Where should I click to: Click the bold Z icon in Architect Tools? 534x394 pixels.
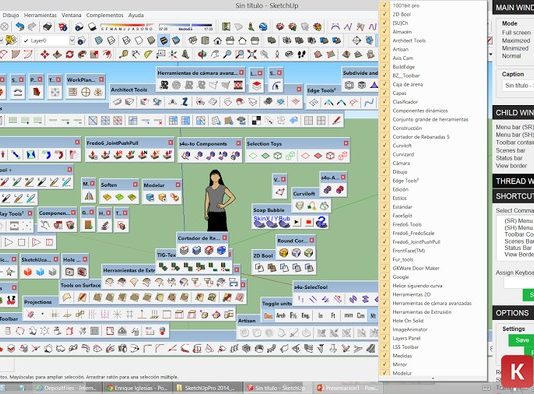pyautogui.click(x=185, y=101)
